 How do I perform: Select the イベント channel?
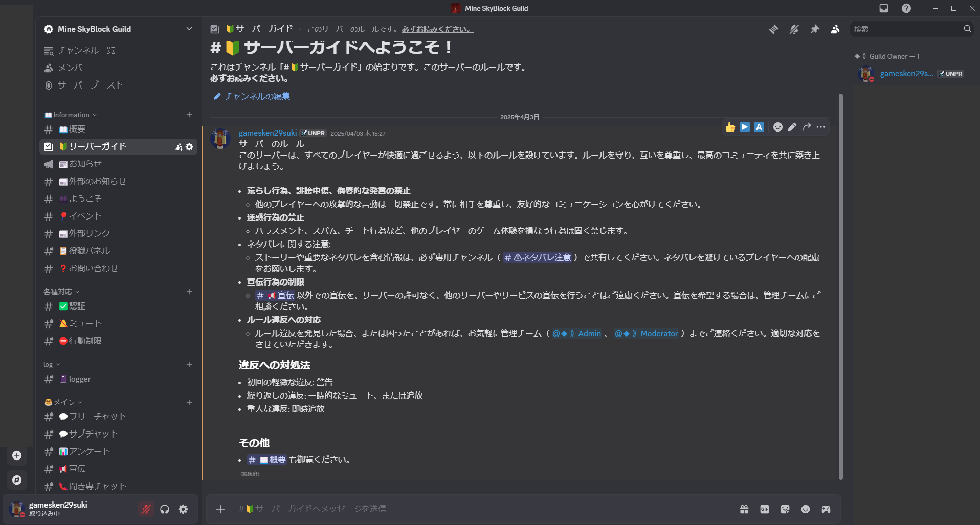coord(118,216)
